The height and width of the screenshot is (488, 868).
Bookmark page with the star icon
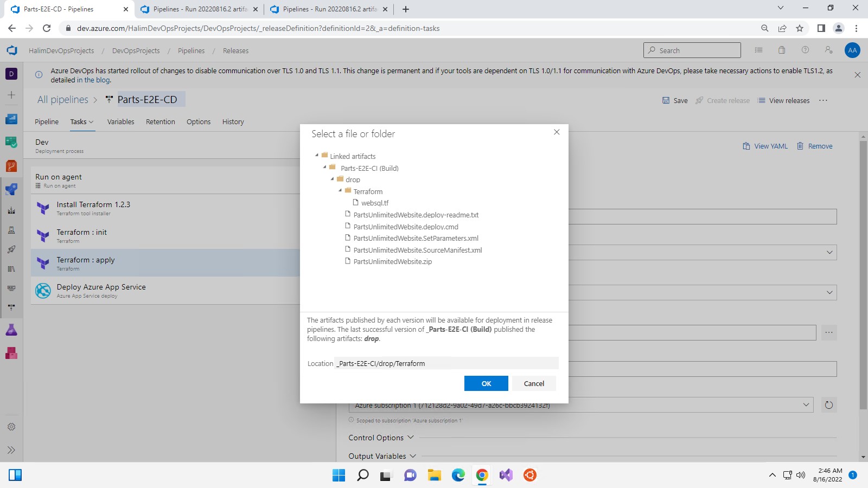800,28
